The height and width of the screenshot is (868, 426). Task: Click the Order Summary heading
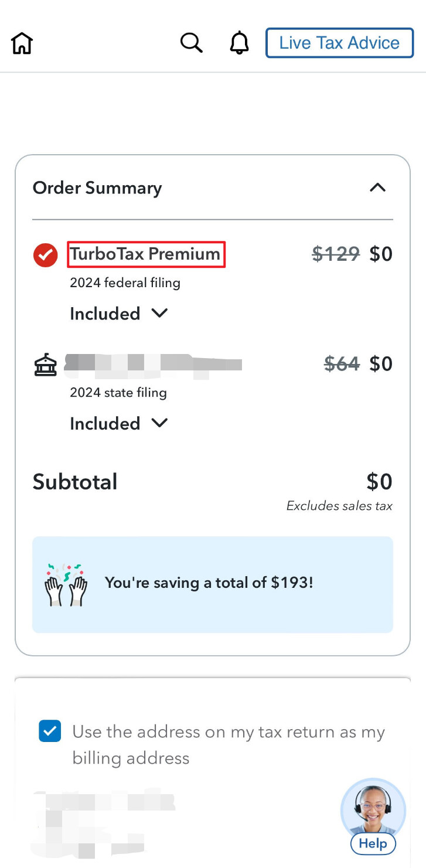pos(97,188)
